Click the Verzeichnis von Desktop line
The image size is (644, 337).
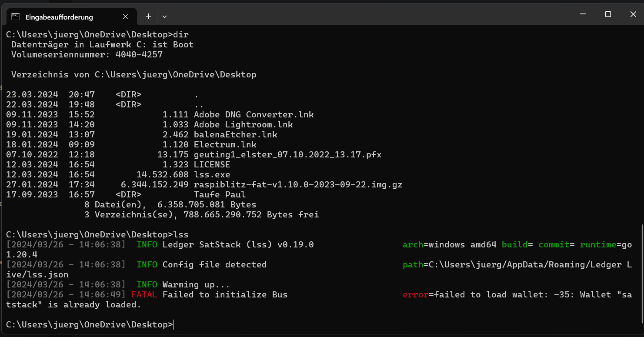[134, 75]
